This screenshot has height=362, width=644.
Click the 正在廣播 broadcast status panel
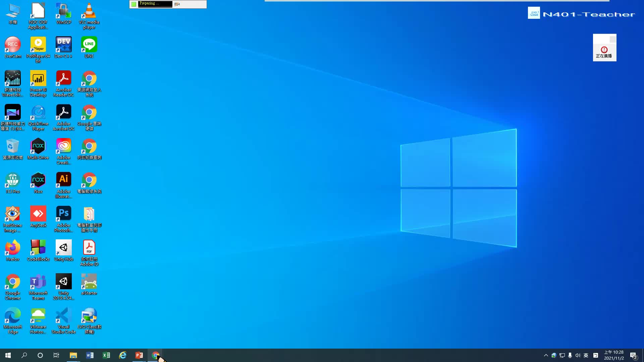(x=604, y=48)
